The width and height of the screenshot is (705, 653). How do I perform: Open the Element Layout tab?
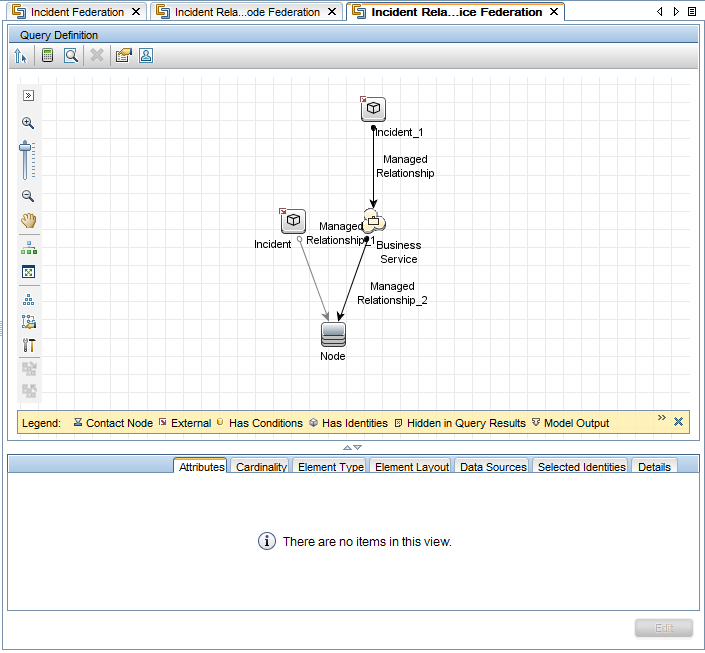(x=412, y=467)
